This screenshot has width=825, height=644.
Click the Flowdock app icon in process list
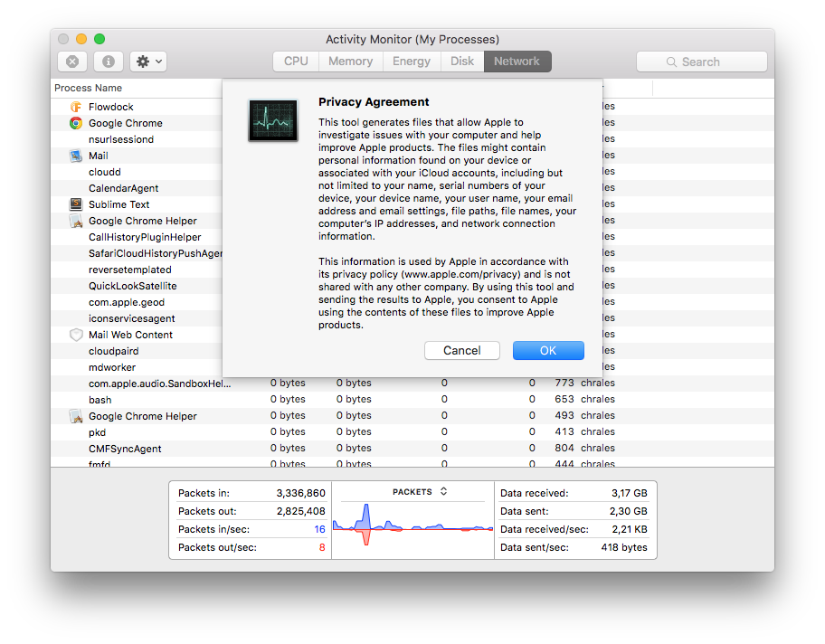[76, 107]
